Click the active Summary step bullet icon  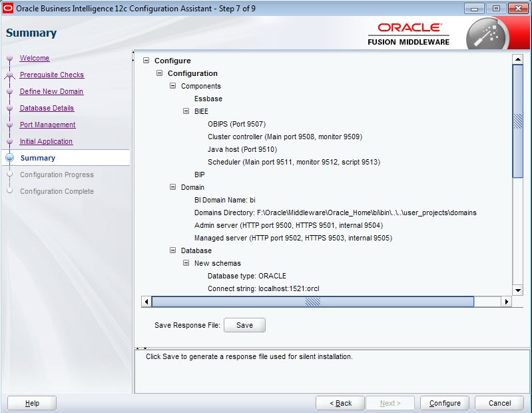(10, 158)
